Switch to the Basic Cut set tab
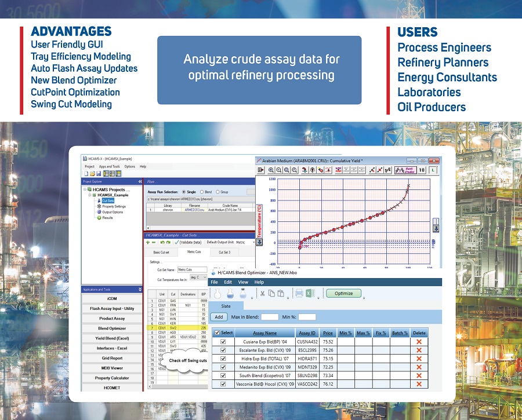522x420 pixels. pos(161,253)
